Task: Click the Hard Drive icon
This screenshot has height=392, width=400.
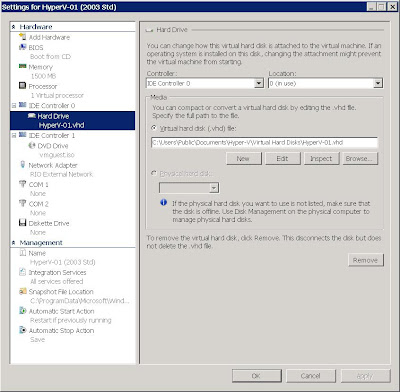Action: [x=32, y=116]
